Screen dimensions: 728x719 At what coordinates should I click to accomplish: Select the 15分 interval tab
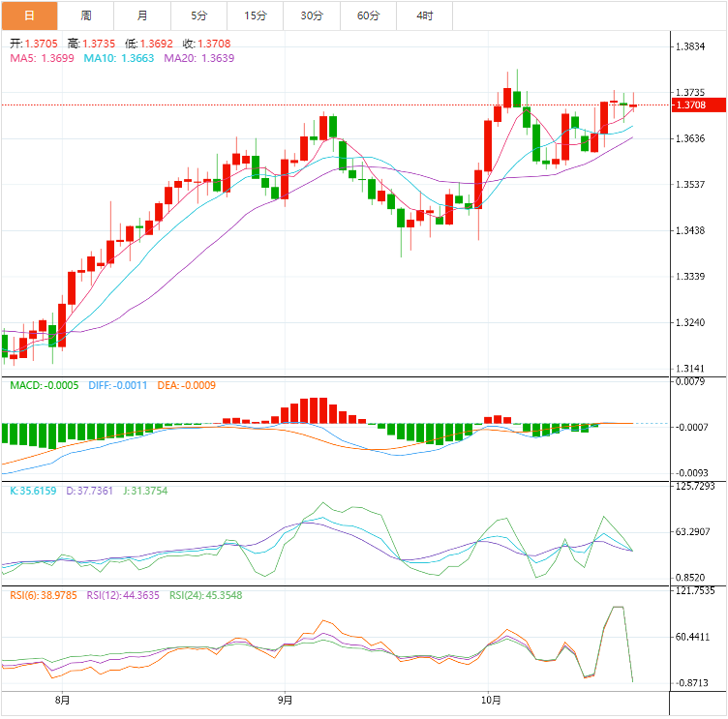click(x=256, y=15)
